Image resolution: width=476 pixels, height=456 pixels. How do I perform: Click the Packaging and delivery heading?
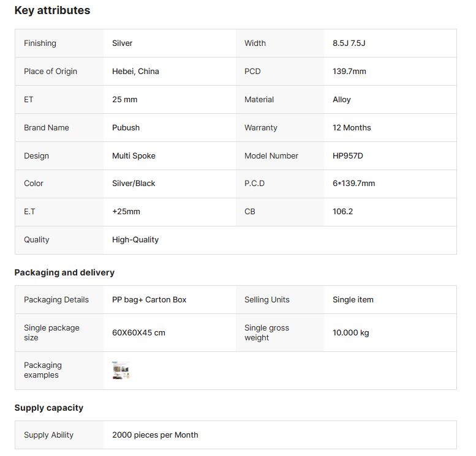click(64, 272)
